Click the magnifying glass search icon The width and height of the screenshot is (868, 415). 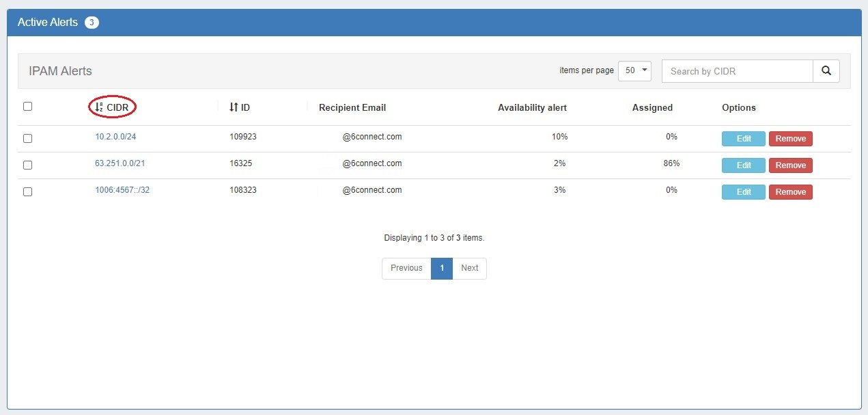826,71
